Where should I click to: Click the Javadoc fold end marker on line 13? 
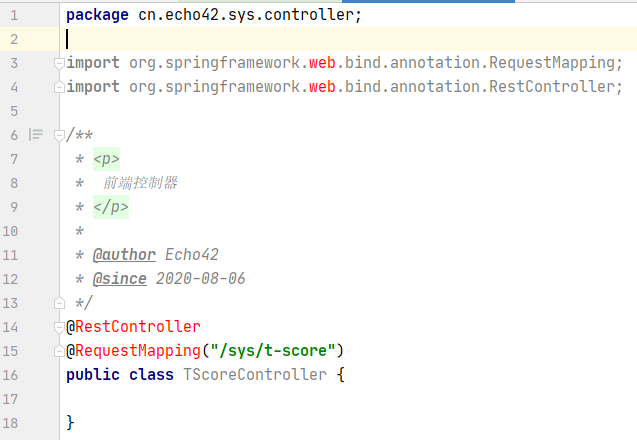tap(60, 303)
